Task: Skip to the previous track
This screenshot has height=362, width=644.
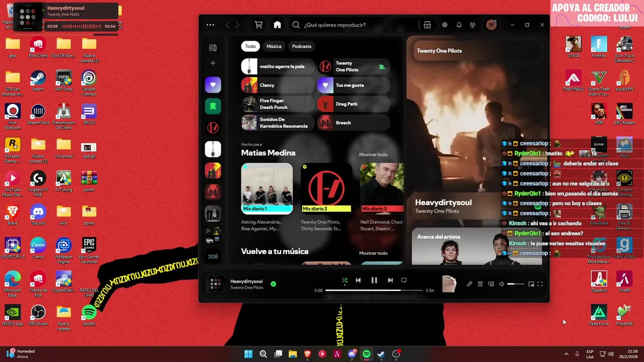Action: tap(358, 281)
